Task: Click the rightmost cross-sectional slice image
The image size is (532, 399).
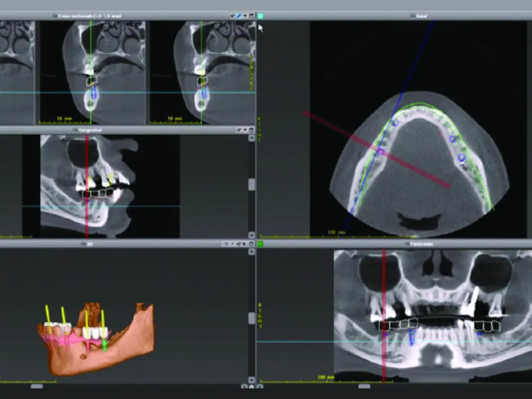Action: click(x=203, y=72)
